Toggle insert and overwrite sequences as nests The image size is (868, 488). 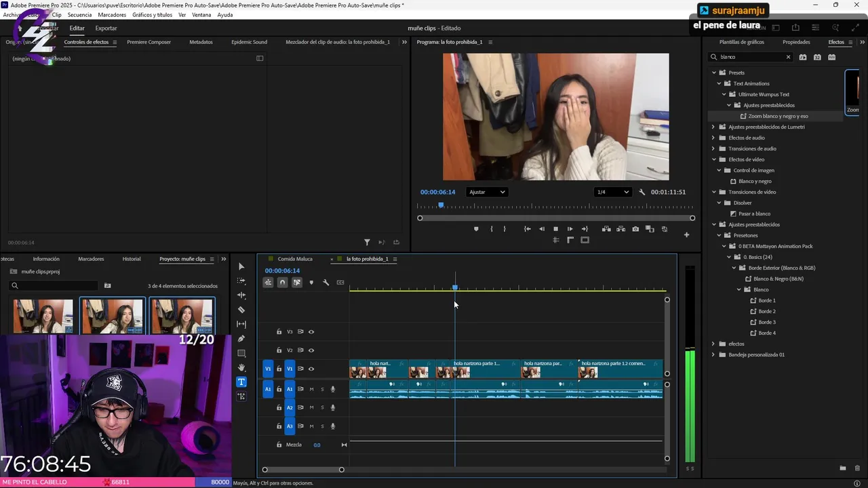coord(269,283)
